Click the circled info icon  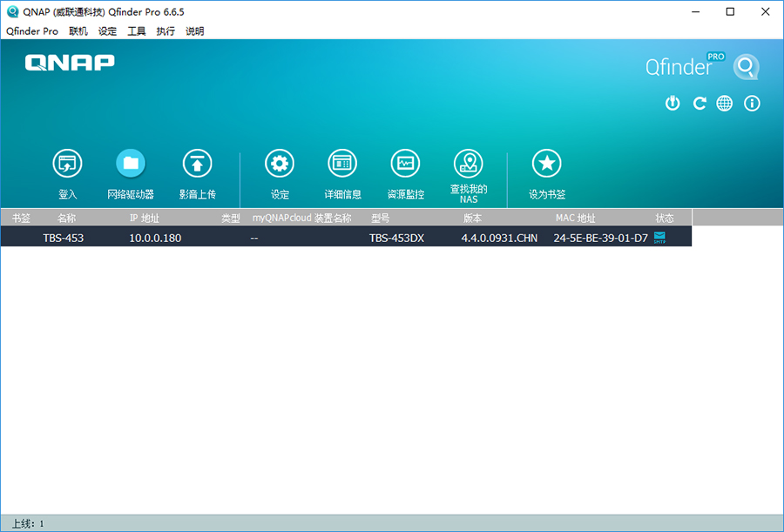753,103
